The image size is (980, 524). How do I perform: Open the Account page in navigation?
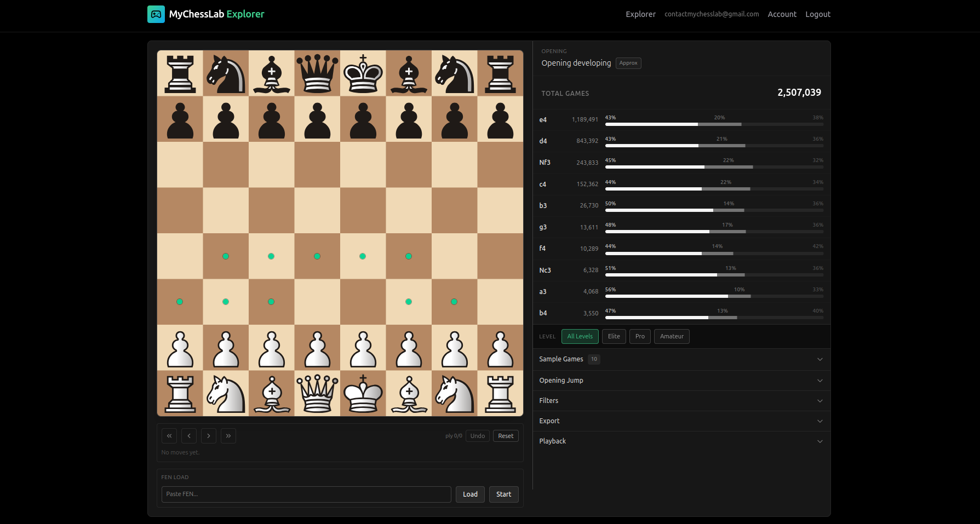tap(782, 14)
